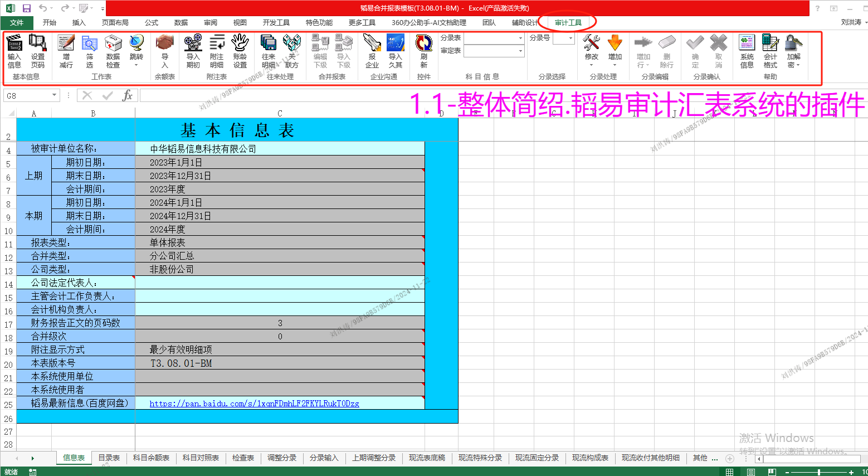Switch to the 开发工具 ribbon tab

point(276,23)
